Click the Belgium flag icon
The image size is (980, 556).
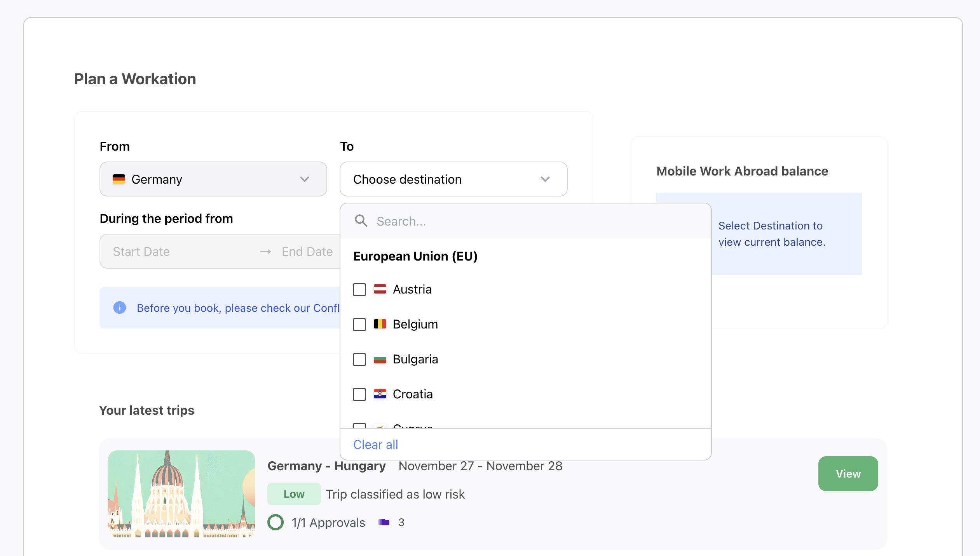click(380, 324)
